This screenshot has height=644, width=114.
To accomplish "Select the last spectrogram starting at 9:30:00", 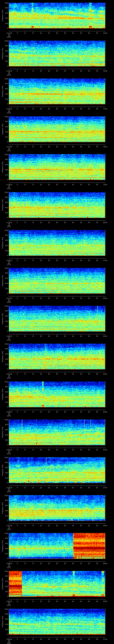I will (57, 621).
